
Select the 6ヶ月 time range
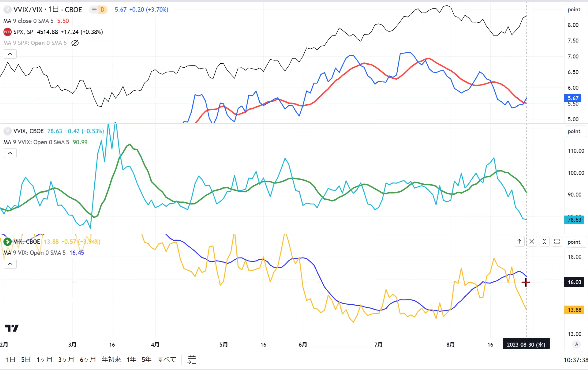pos(88,360)
